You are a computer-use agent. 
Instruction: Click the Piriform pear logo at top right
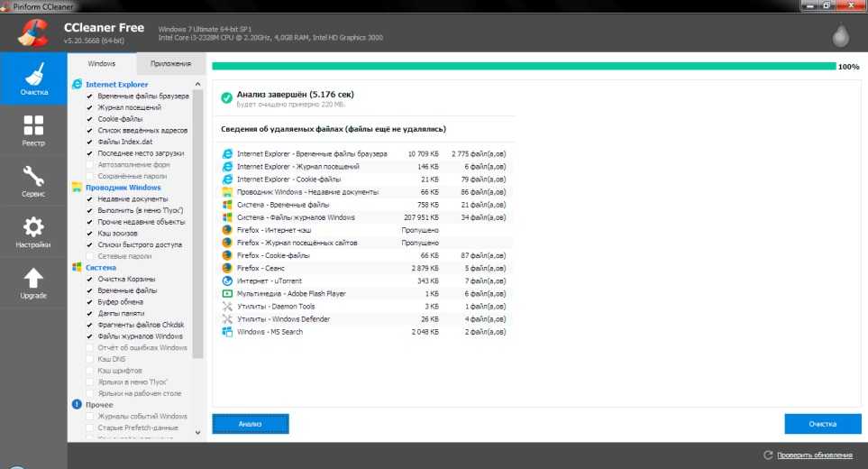coord(839,35)
